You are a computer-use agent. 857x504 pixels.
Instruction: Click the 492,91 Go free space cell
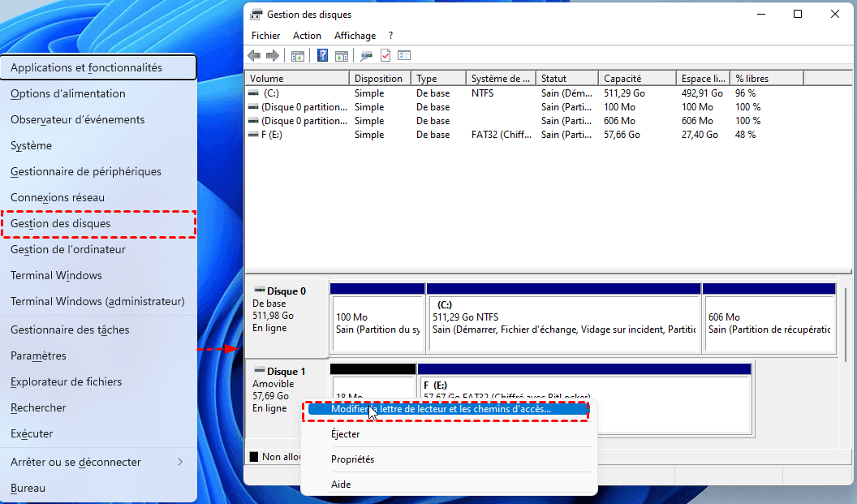point(702,93)
